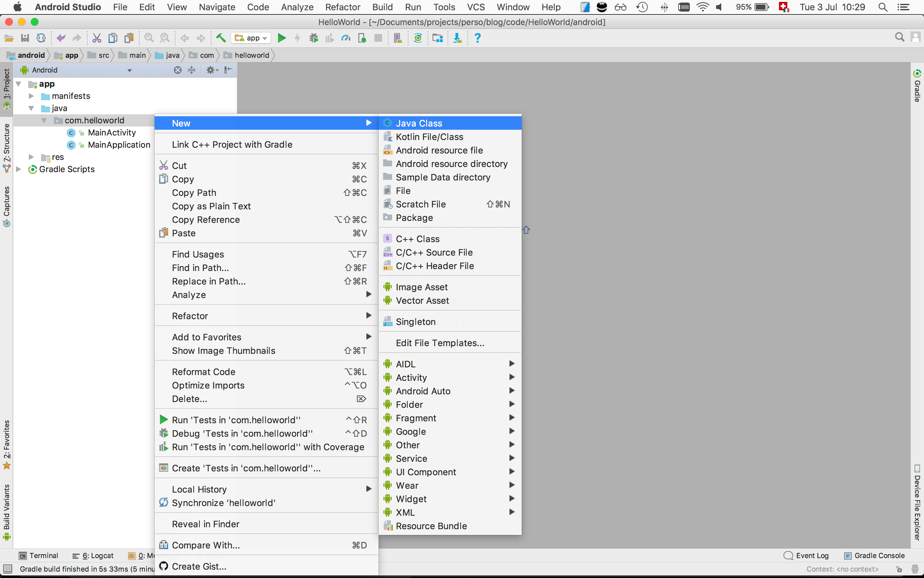
Task: Open the Build Variants side tab
Action: [6, 512]
